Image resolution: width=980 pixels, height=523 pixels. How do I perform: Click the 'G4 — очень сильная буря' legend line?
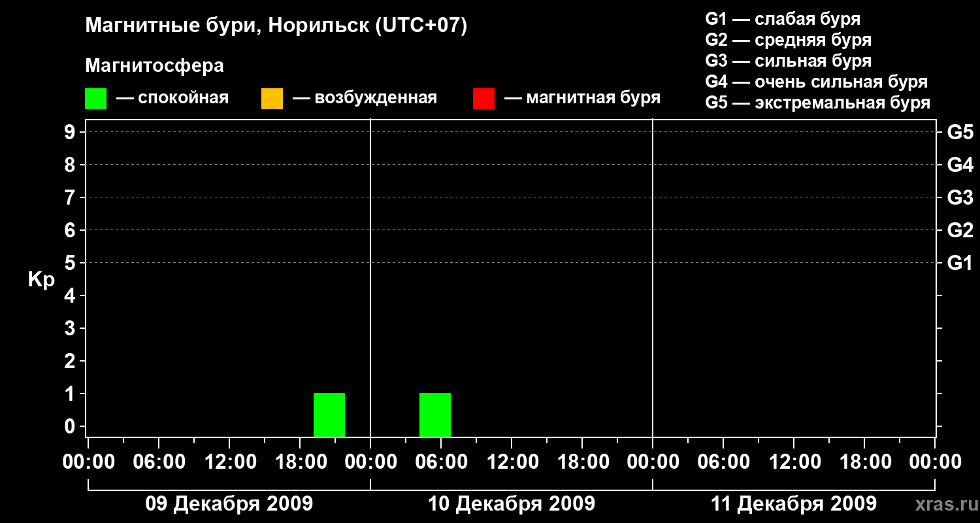816,82
